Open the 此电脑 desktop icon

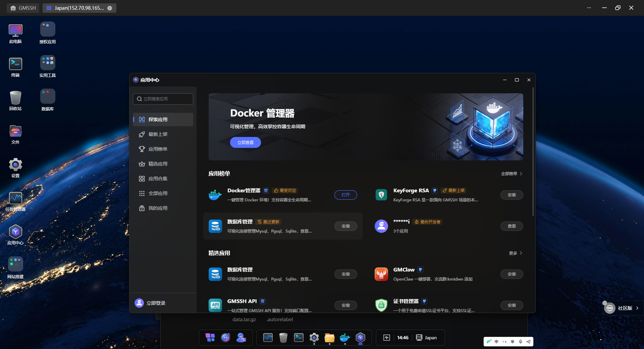[15, 34]
